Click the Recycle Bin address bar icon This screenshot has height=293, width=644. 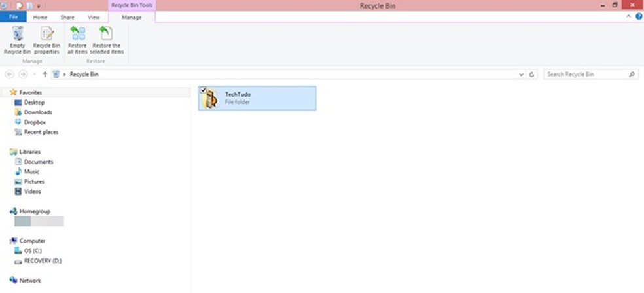point(56,75)
